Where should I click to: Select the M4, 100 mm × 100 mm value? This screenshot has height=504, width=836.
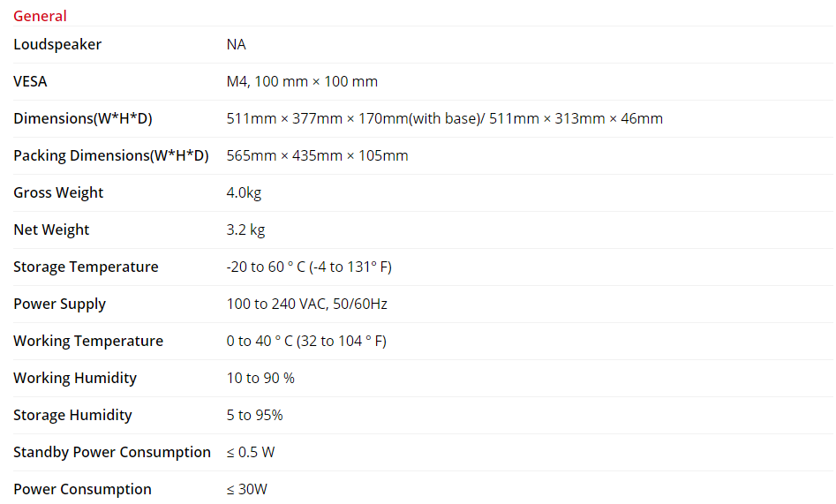point(302,81)
